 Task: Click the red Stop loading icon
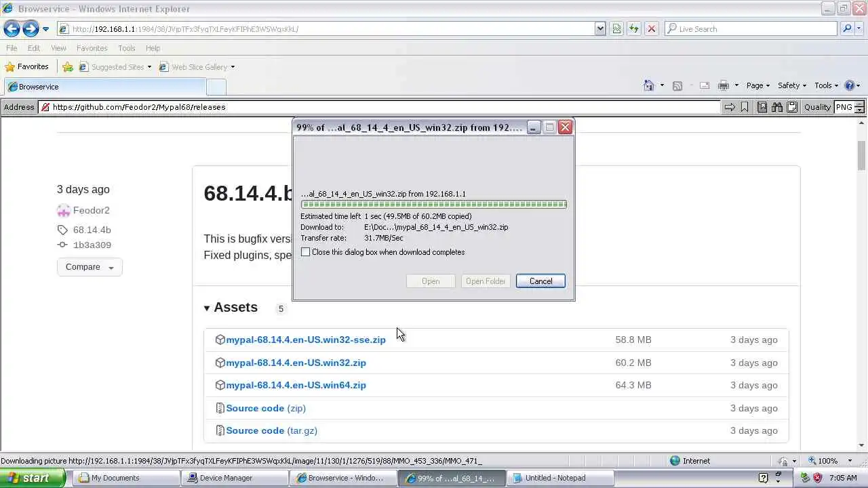click(651, 28)
